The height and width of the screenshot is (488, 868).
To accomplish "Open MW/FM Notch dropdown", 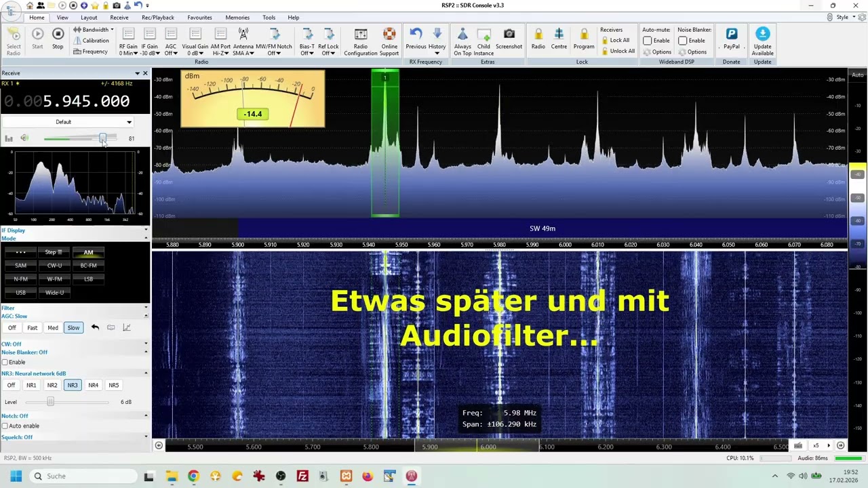I will click(274, 42).
